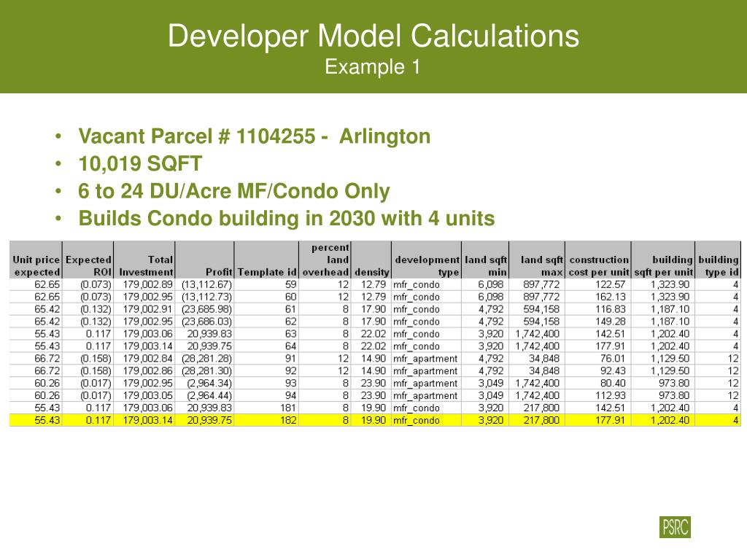747x560 pixels.
Task: Click construction cost cell '162.13'
Action: [598, 297]
